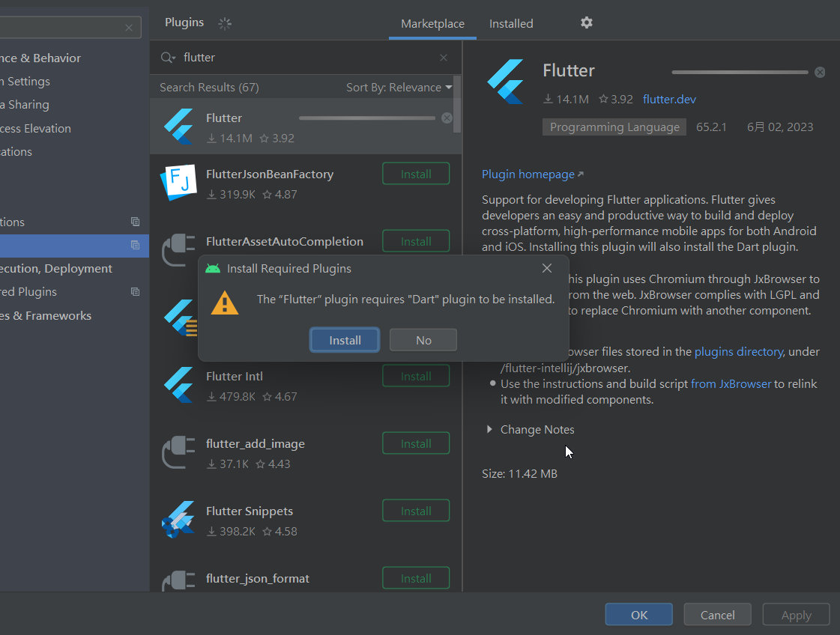Cancel Flutter download in details panel

(x=820, y=73)
